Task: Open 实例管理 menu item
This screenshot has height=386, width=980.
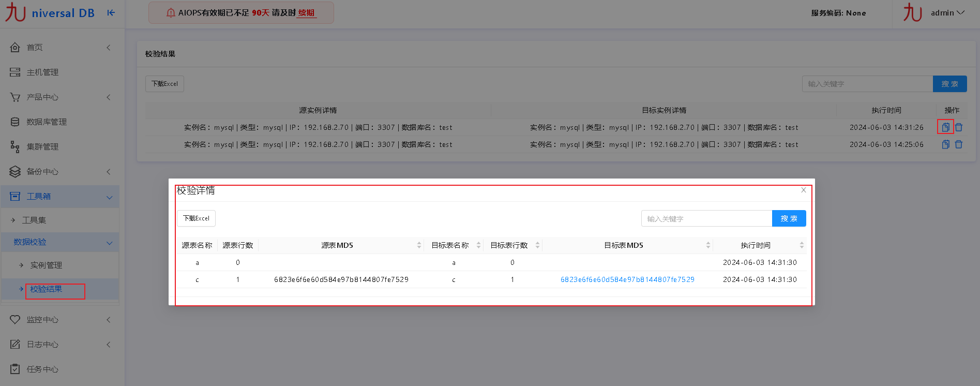Action: (x=46, y=265)
